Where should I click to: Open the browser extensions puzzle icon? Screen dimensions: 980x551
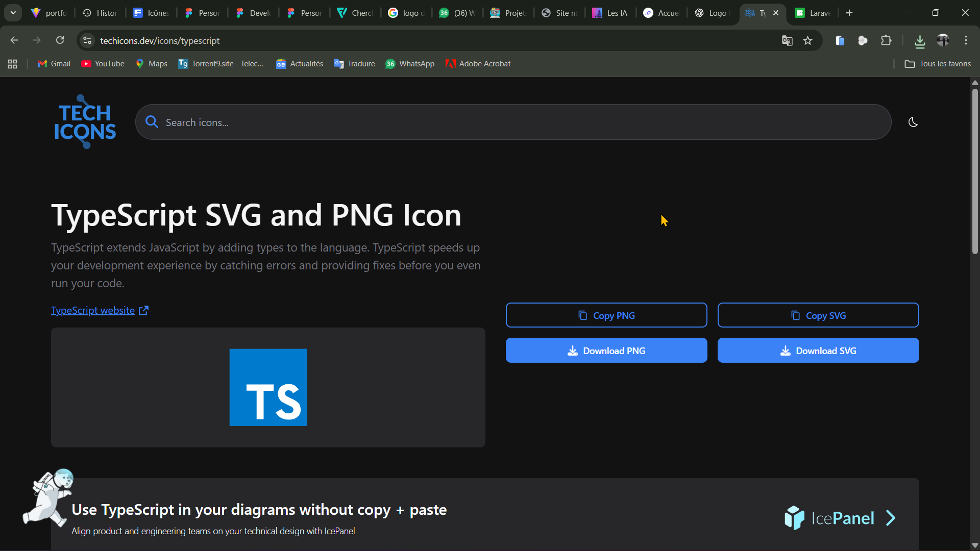click(x=886, y=40)
